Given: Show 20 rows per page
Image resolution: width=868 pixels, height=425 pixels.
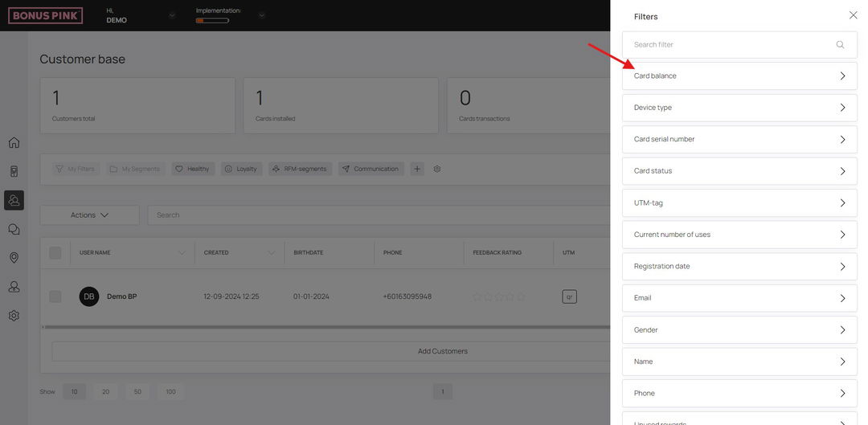Looking at the screenshot, I should 106,392.
